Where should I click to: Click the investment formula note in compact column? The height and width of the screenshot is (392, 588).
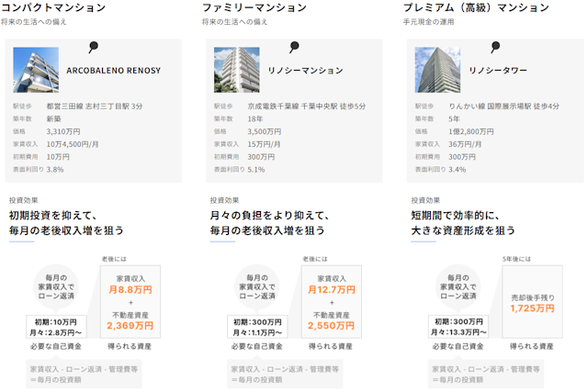[84, 374]
